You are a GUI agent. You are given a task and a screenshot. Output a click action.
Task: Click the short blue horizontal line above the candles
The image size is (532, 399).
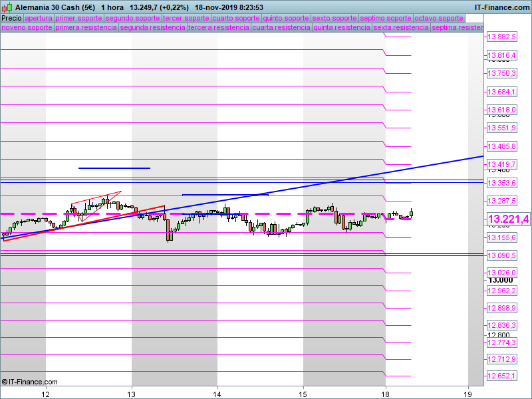pyautogui.click(x=114, y=168)
